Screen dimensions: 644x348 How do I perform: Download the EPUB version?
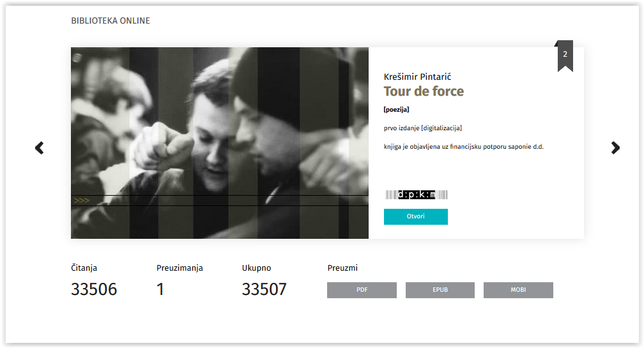[440, 290]
